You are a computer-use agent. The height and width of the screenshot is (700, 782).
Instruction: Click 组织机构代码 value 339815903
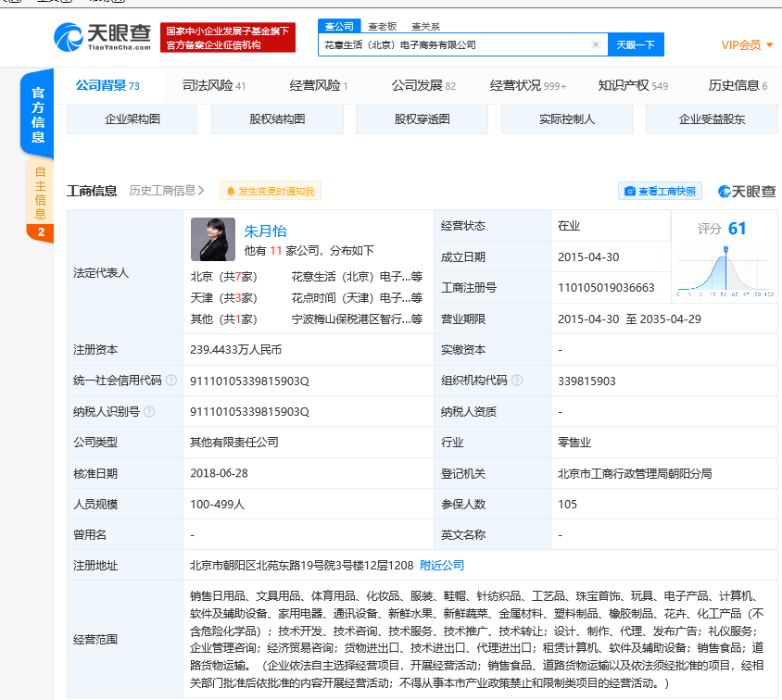pos(586,381)
